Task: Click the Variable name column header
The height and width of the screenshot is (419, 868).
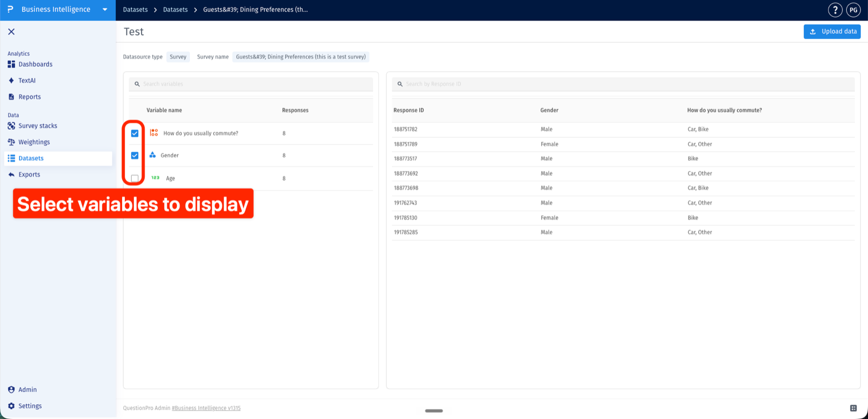Action: [x=164, y=110]
